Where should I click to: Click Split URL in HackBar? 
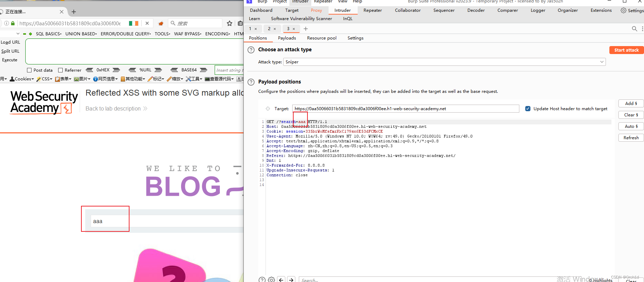[10, 51]
